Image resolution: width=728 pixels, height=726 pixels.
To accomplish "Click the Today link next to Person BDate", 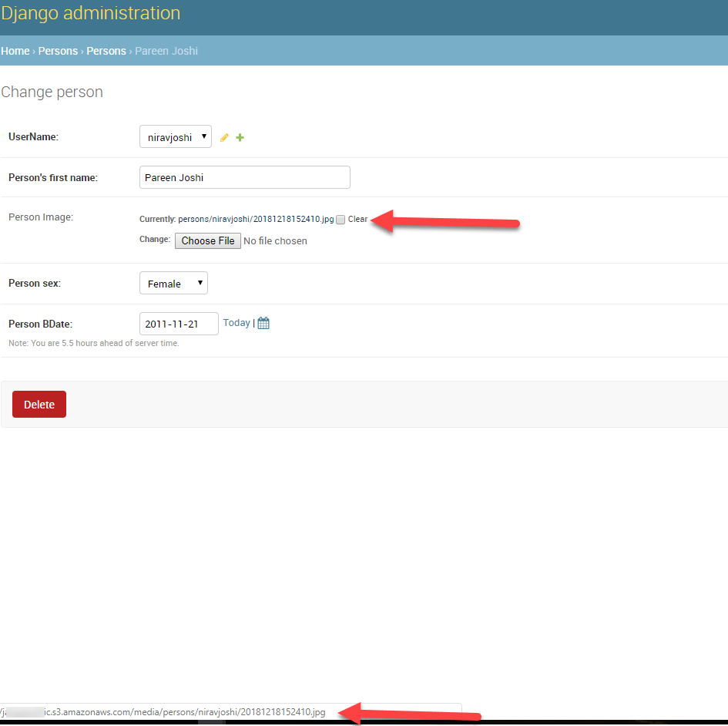I will [x=237, y=322].
